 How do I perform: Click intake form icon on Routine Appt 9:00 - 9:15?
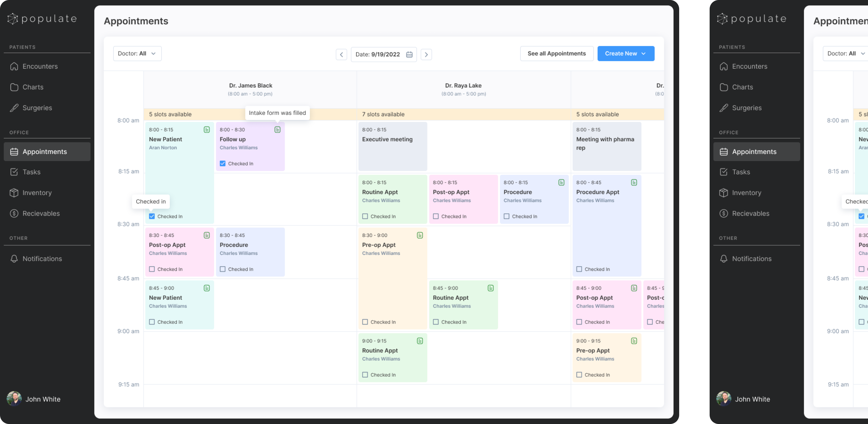[420, 341]
